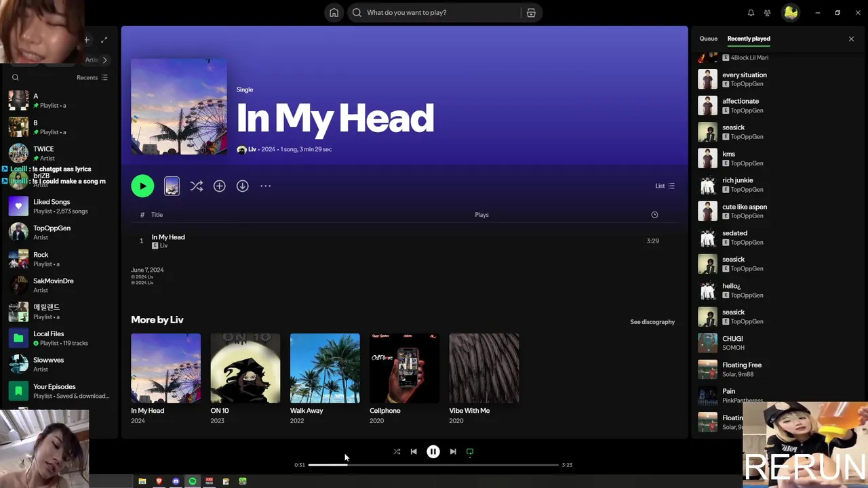Open the ON 10 album card

click(245, 379)
